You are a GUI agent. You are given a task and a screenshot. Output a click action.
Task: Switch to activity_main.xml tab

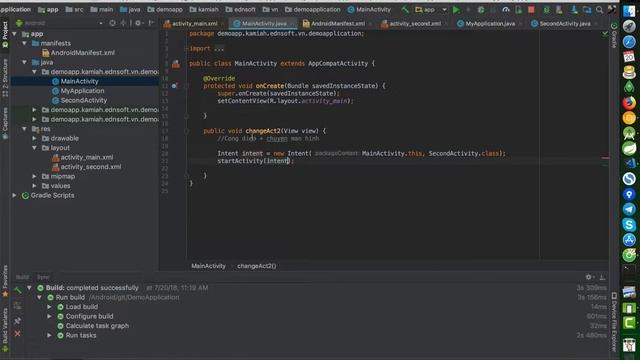[x=194, y=24]
